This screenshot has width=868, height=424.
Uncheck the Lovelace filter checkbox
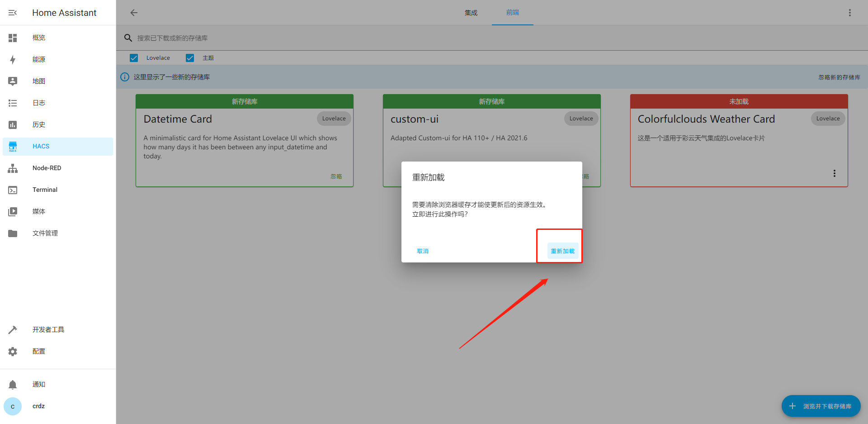(x=134, y=58)
